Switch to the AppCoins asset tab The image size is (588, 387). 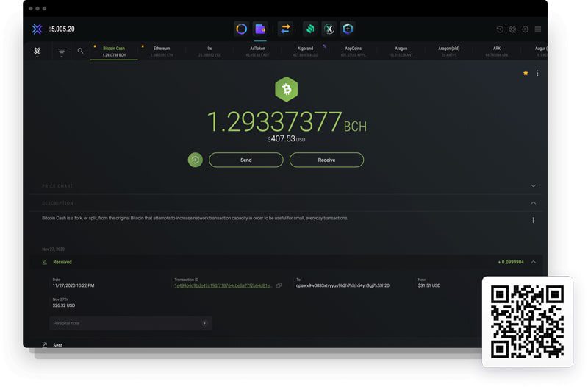(354, 52)
